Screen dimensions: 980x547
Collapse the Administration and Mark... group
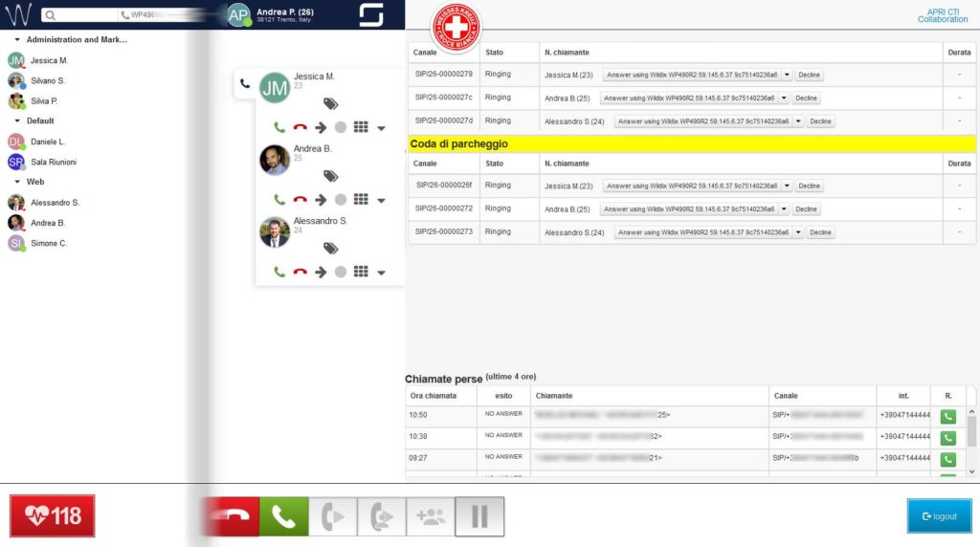17,40
